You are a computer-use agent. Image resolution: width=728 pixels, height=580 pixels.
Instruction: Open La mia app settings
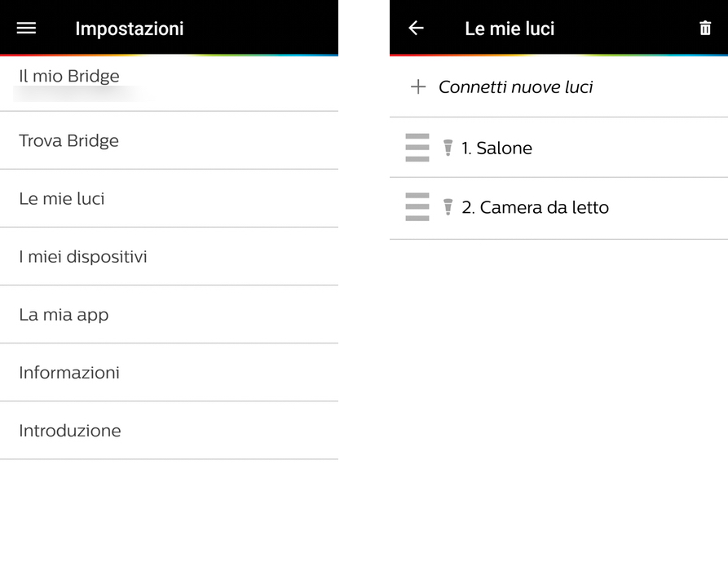point(64,315)
